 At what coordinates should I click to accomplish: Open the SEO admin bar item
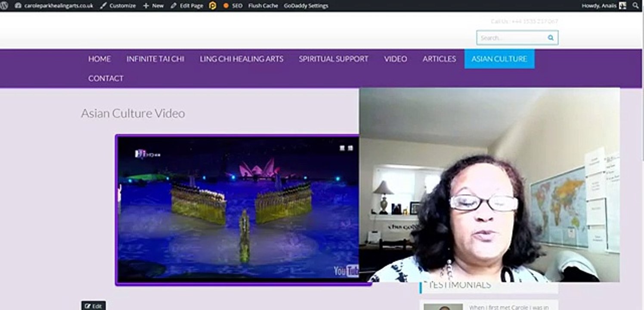pyautogui.click(x=233, y=6)
